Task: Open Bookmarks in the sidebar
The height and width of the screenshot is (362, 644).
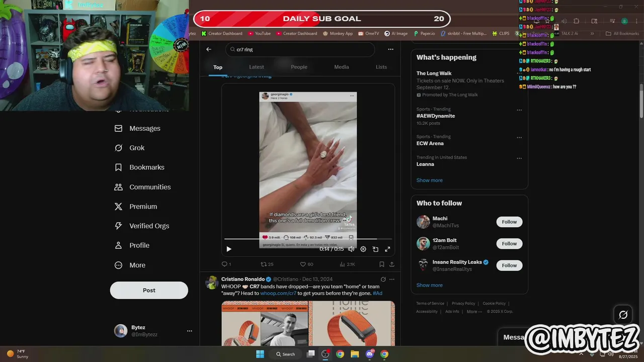Action: (139, 167)
